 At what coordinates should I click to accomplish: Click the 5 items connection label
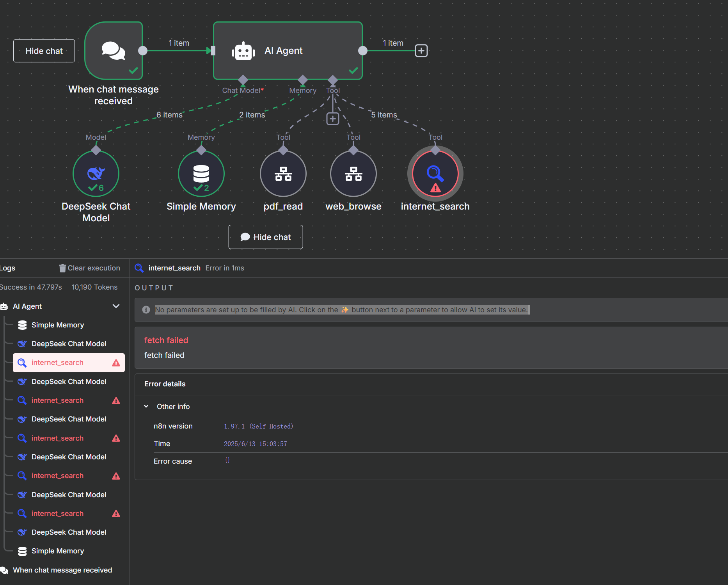(x=384, y=115)
